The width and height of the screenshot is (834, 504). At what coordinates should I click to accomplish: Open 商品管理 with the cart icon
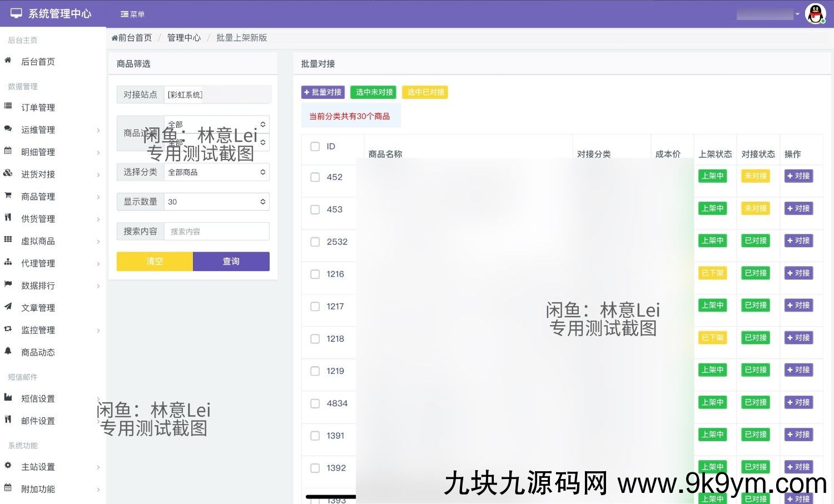(8, 196)
